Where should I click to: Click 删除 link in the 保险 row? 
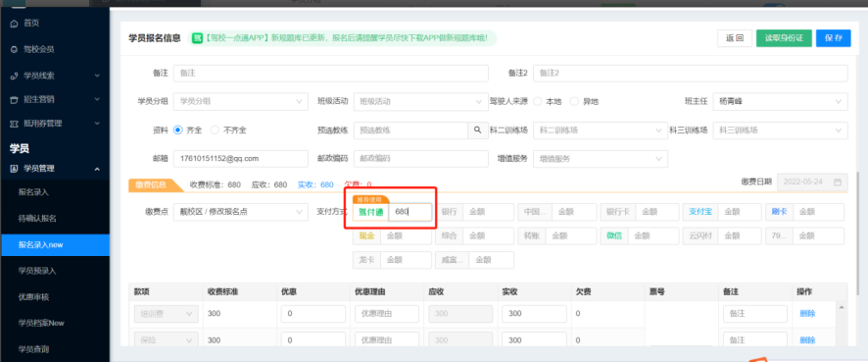807,339
